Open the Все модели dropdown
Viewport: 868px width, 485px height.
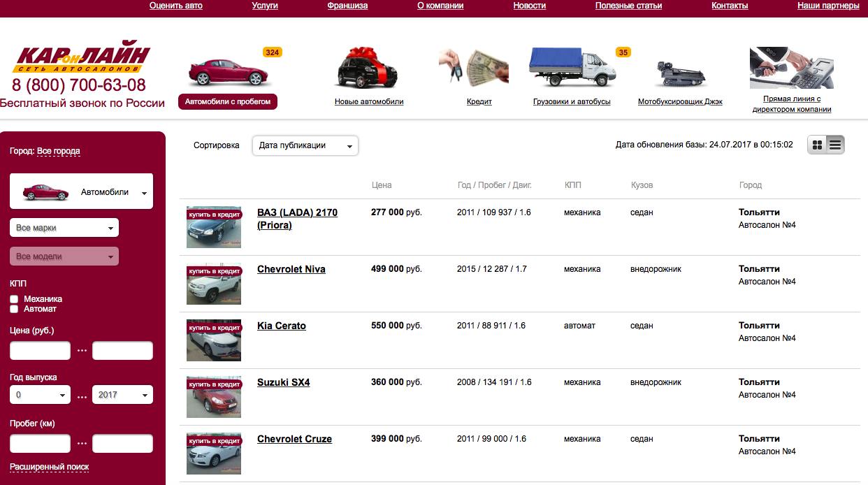[x=64, y=256]
